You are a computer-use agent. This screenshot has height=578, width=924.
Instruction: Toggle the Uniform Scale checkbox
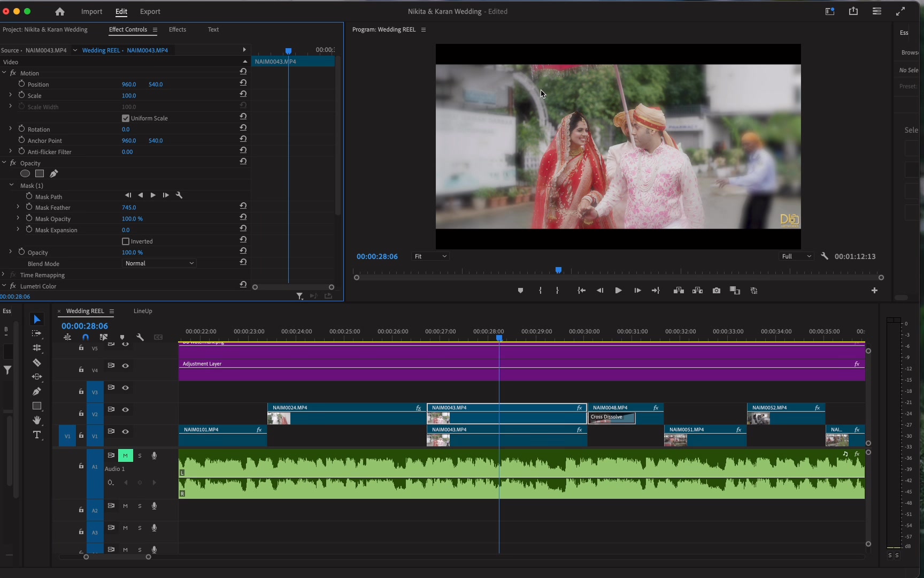[126, 118]
